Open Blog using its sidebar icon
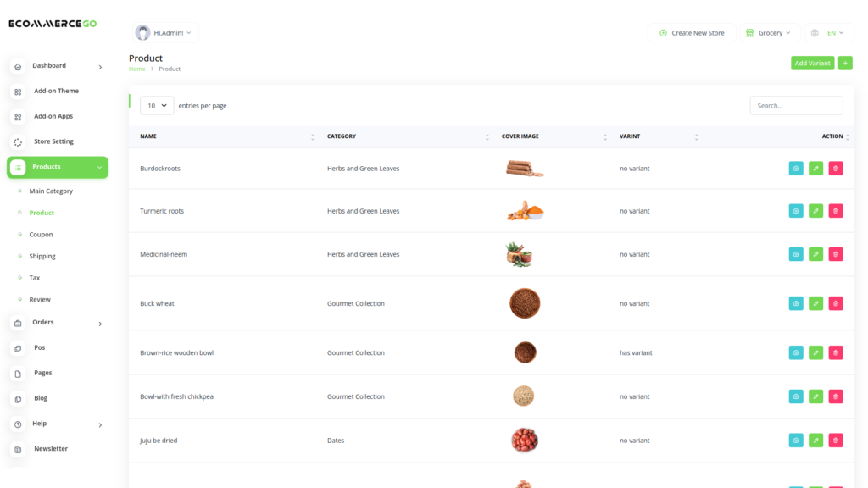868x488 pixels. point(17,397)
